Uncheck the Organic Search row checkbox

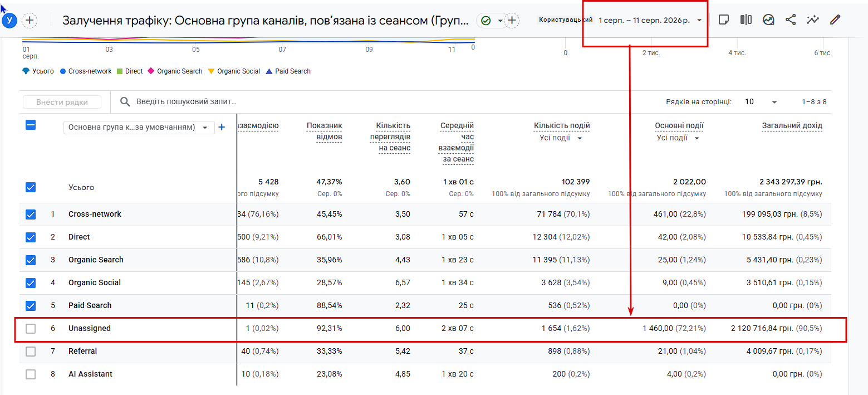coord(31,260)
